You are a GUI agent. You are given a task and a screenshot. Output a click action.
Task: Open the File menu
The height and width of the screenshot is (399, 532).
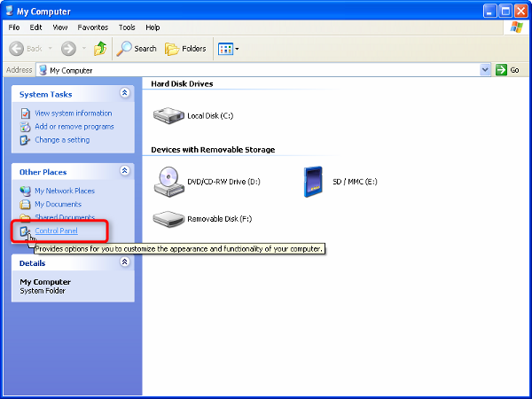(14, 27)
